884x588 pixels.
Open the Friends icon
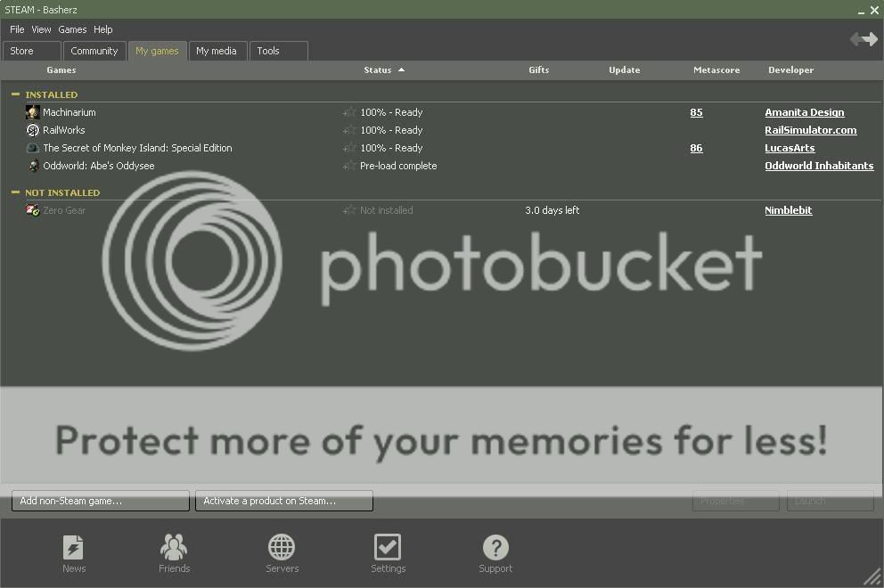[x=174, y=548]
